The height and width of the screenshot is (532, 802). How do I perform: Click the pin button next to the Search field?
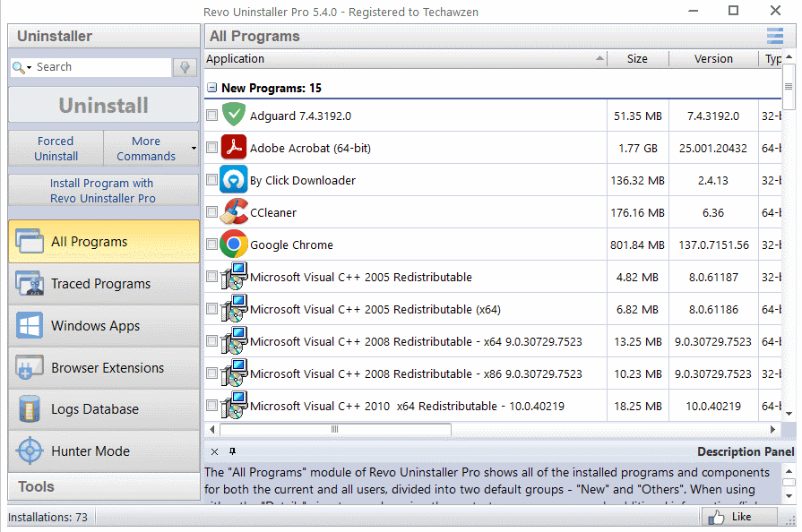pos(185,67)
